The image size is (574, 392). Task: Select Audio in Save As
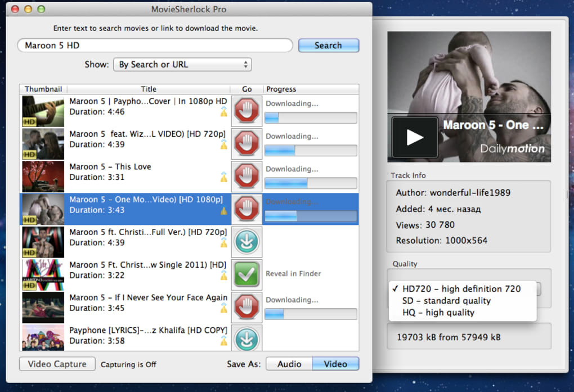click(289, 364)
